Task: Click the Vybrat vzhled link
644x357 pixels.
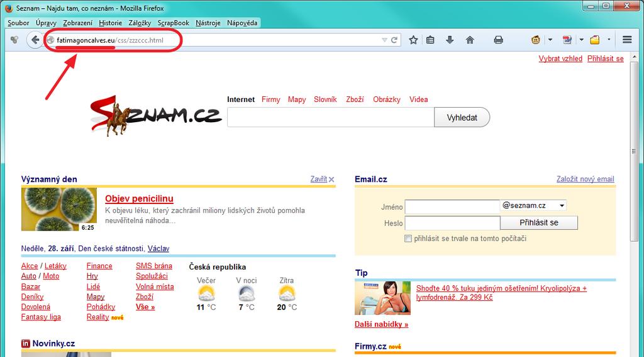Action: point(560,59)
